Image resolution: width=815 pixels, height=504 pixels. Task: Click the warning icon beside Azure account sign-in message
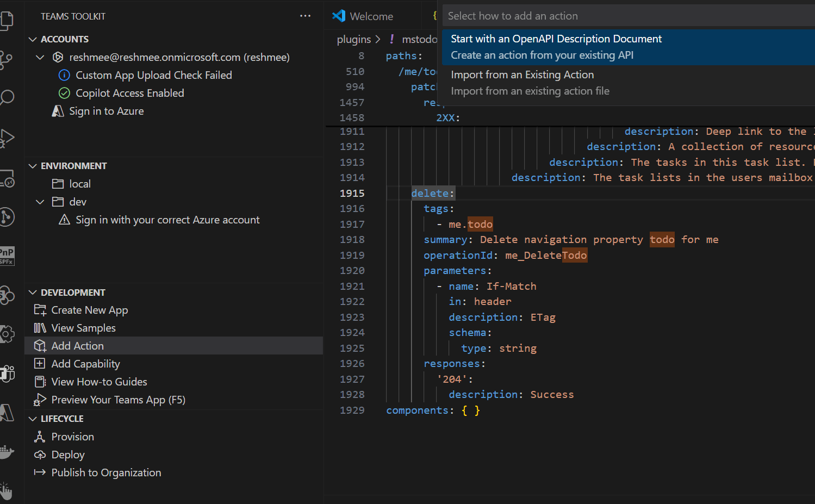tap(65, 220)
